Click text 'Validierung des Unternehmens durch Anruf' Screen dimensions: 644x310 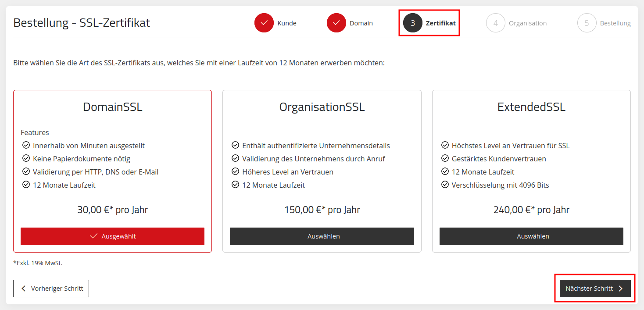[x=314, y=159]
